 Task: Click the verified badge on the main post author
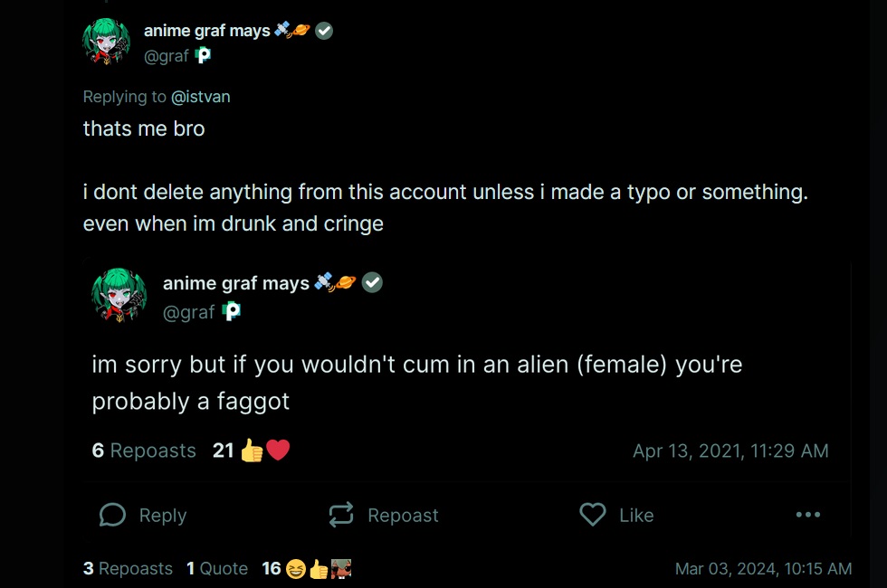coord(323,31)
